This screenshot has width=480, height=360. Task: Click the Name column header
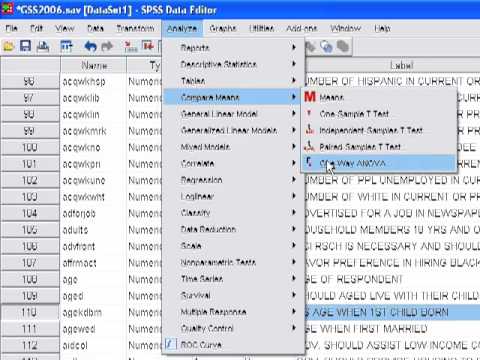pyautogui.click(x=94, y=65)
